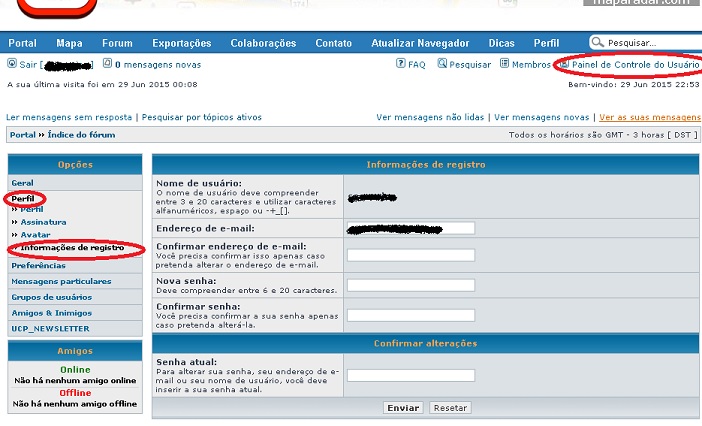Click Ver mensagens não lidas link

point(430,117)
